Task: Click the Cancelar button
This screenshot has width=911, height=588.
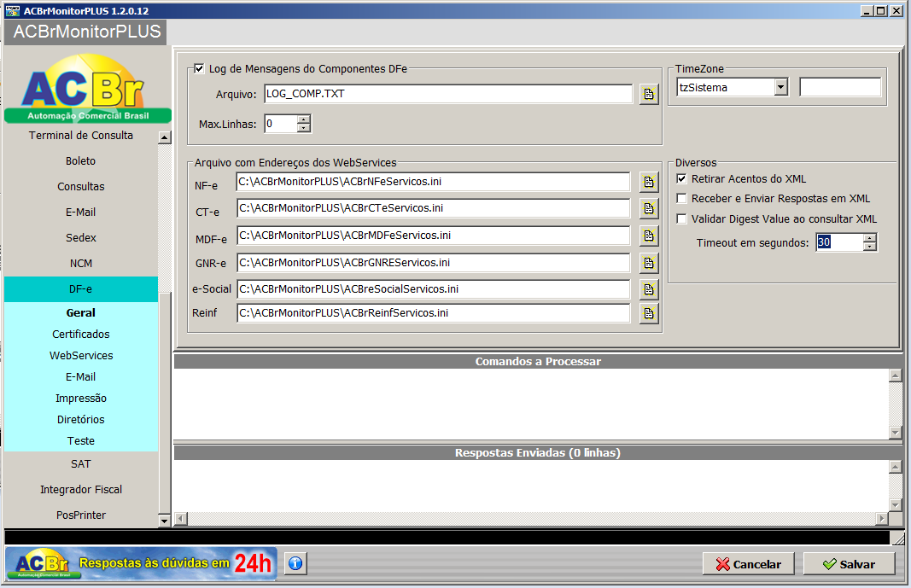Action: click(748, 563)
